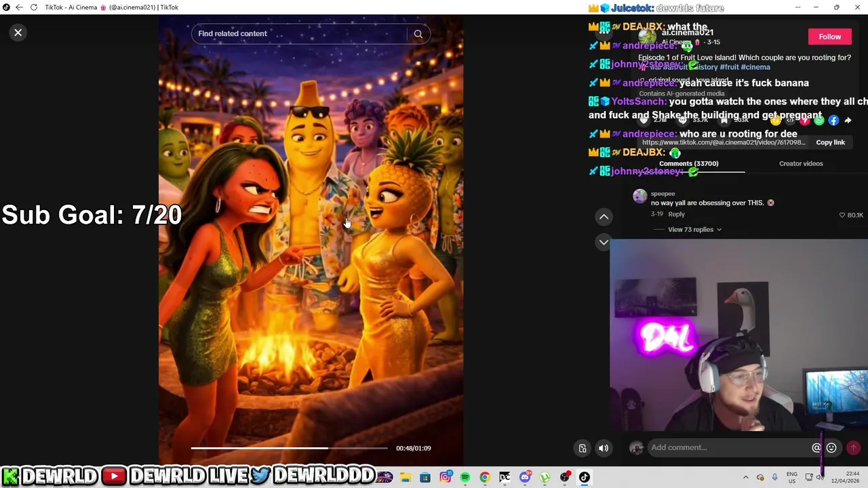Viewport: 868px width, 488px height.
Task: Like speepee's comment heart
Action: pos(842,215)
